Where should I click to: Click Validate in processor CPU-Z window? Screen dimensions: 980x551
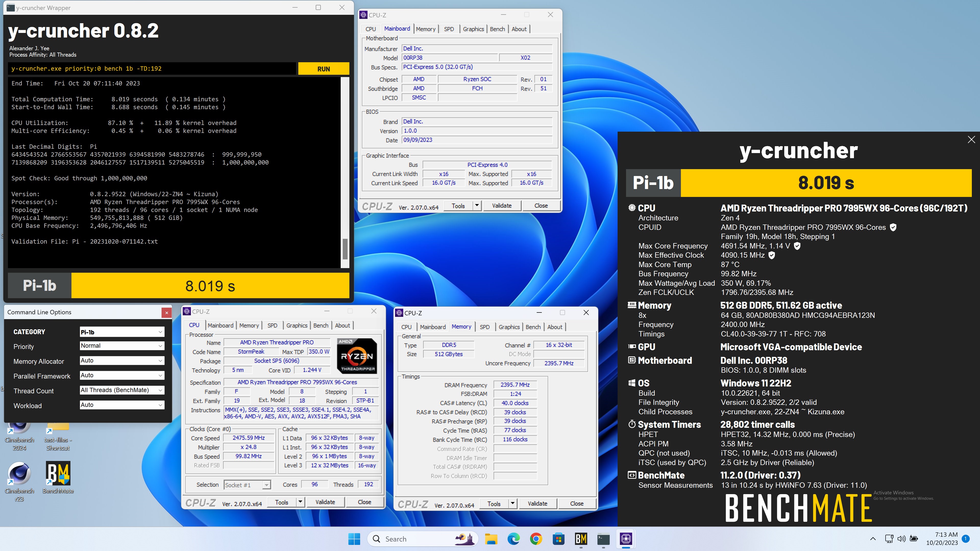point(325,502)
